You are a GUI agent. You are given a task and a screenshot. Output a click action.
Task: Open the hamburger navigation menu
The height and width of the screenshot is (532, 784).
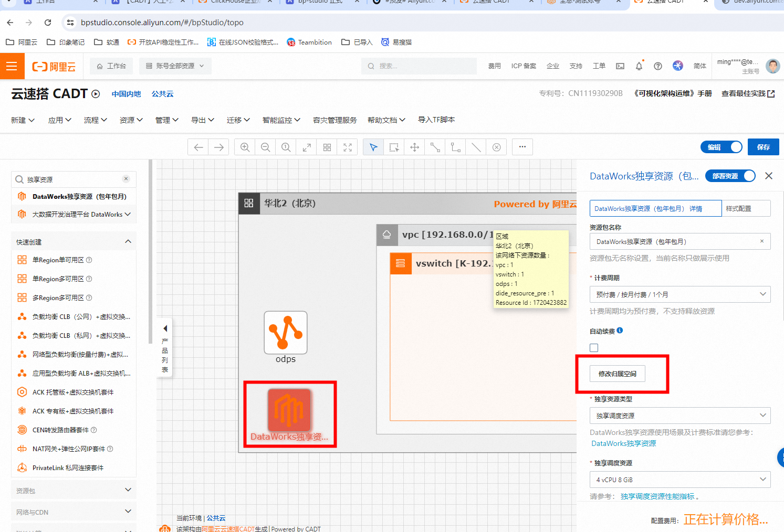[x=12, y=66]
